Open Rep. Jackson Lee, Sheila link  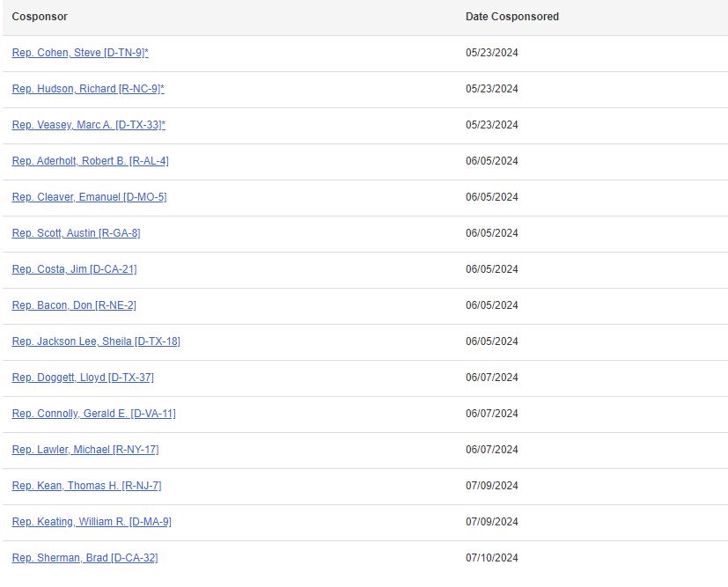[x=96, y=341]
